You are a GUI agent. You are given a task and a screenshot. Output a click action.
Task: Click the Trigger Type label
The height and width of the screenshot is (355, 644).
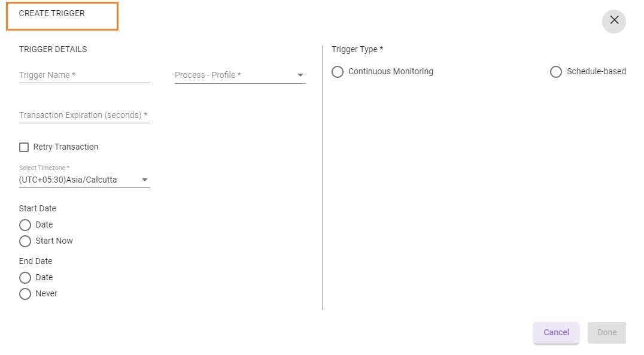point(357,49)
